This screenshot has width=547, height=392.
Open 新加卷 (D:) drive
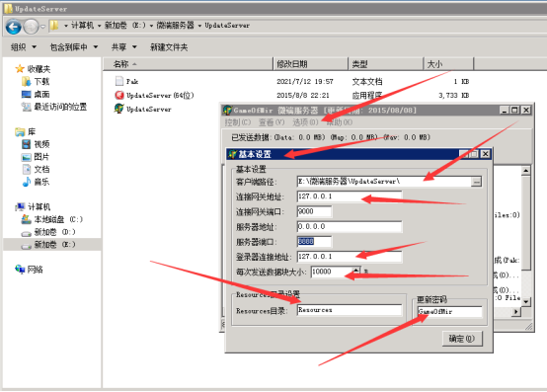48,232
